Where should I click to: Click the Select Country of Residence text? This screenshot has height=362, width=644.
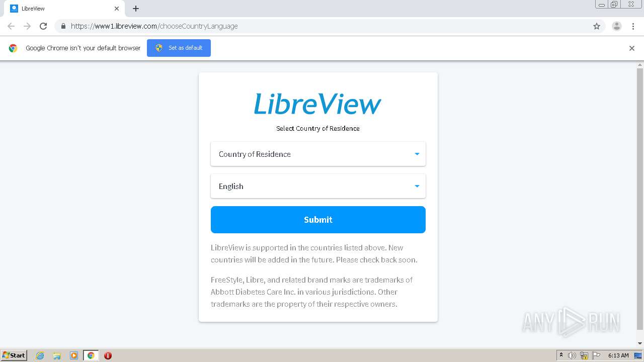318,128
